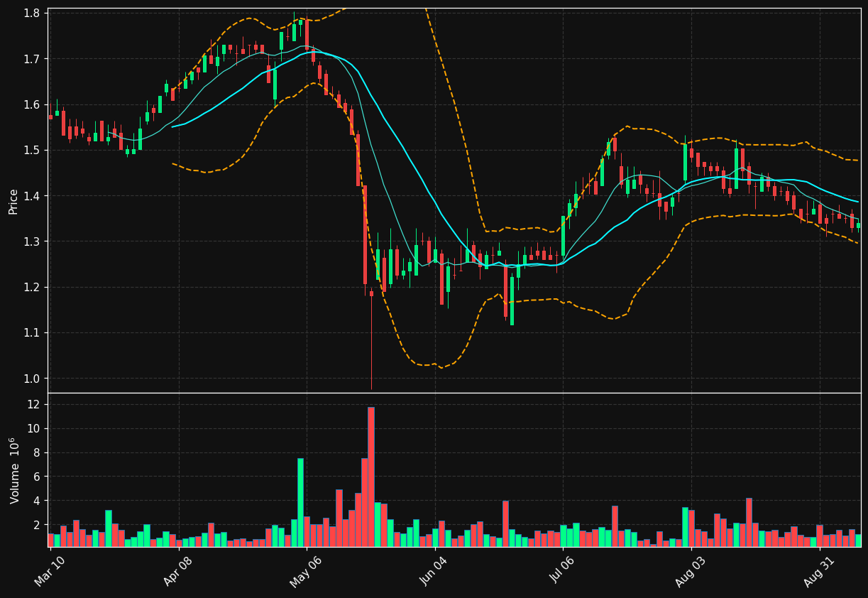Click the 'May 06' date label

pyautogui.click(x=307, y=572)
